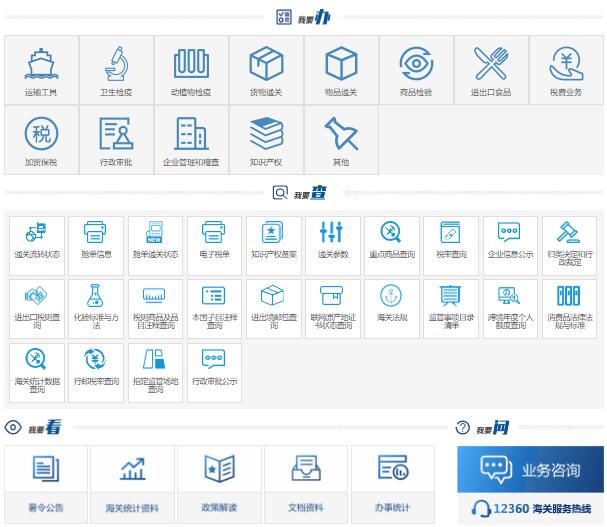Open 海关法规 anchor icon tile

click(x=391, y=304)
